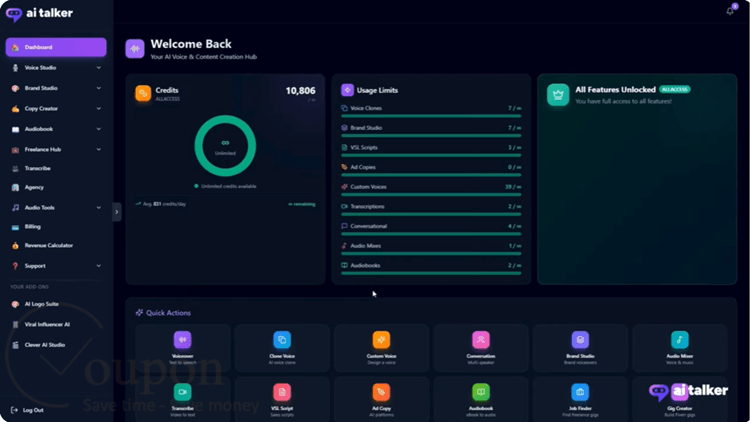
Task: Click the VSL Scripts usage label
Action: coord(364,148)
